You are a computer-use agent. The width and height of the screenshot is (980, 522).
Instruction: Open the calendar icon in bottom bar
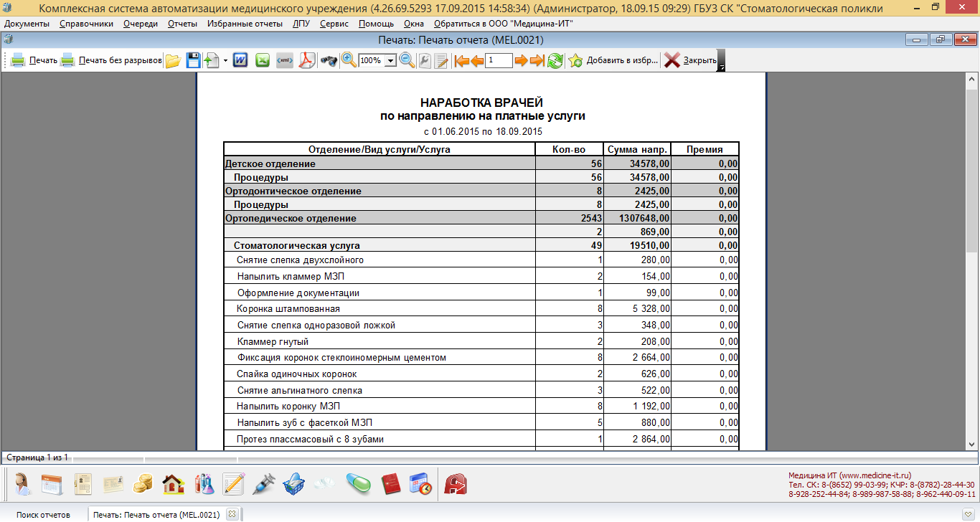[x=52, y=484]
